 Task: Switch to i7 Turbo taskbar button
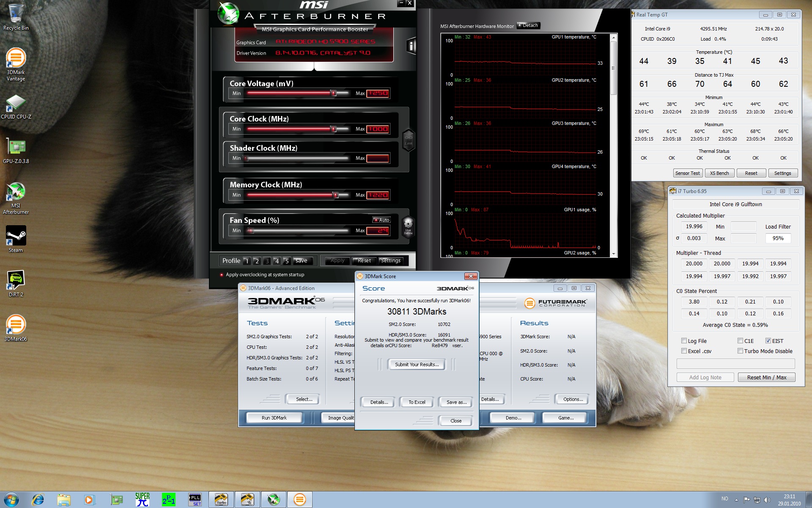(x=221, y=500)
